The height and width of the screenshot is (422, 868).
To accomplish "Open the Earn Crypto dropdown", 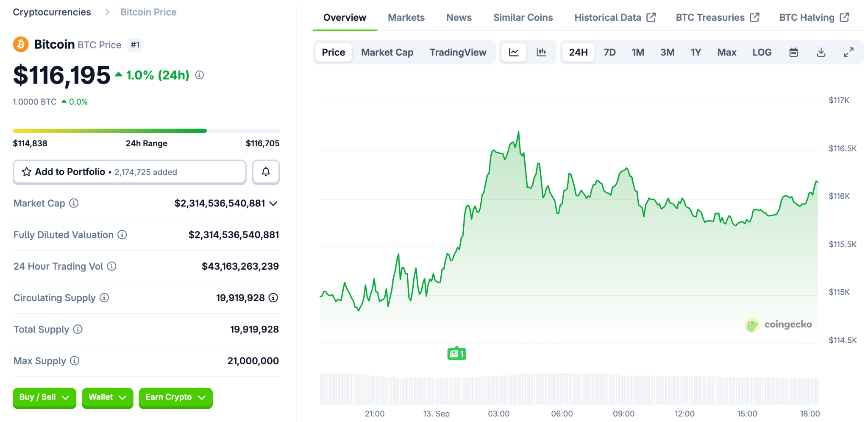I will point(175,397).
